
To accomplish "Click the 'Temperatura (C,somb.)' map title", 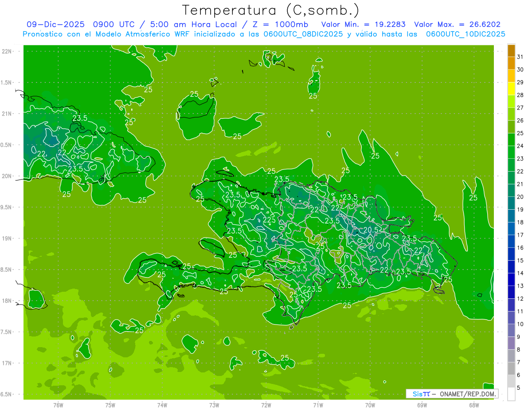I will (x=270, y=10).
